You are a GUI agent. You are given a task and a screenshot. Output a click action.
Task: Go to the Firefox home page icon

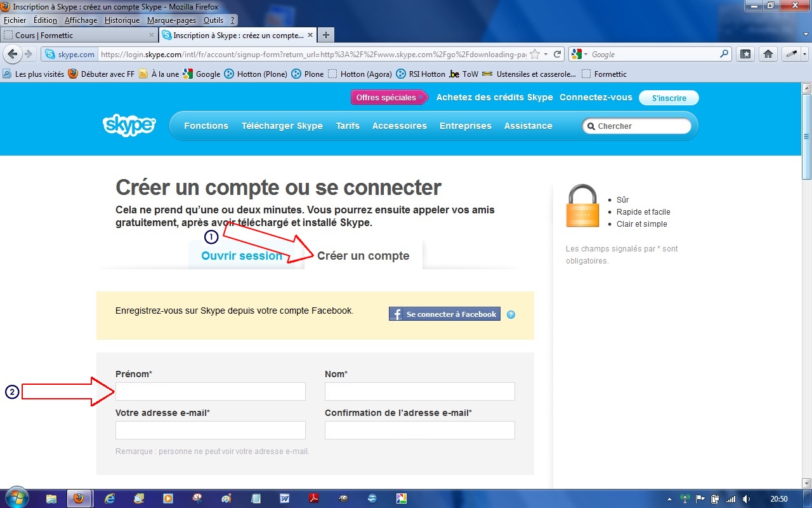[x=768, y=54]
